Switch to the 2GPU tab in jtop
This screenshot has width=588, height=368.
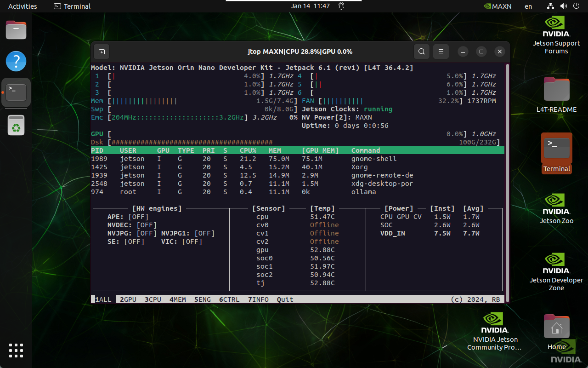(128, 299)
